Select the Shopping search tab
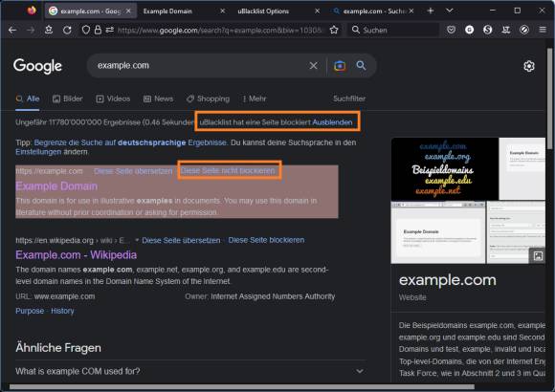This screenshot has width=555, height=392. (x=209, y=98)
